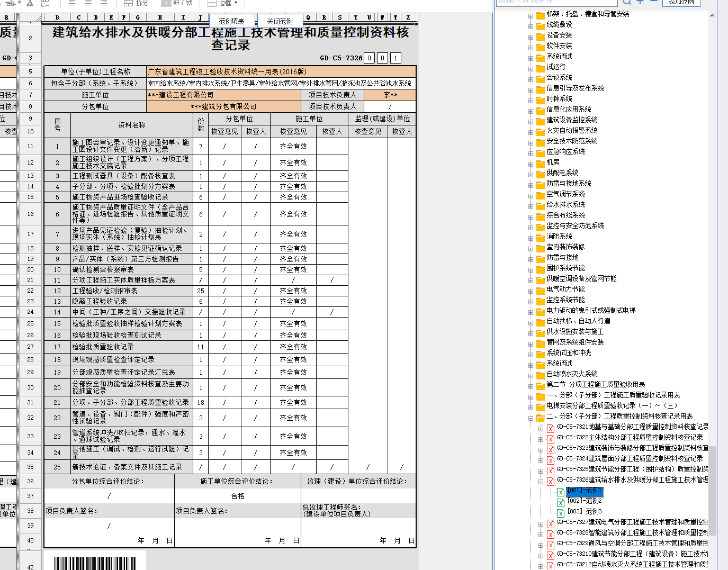Select the 给水排水系统 tree item
Image resolution: width=728 pixels, height=570 pixels.
(565, 204)
